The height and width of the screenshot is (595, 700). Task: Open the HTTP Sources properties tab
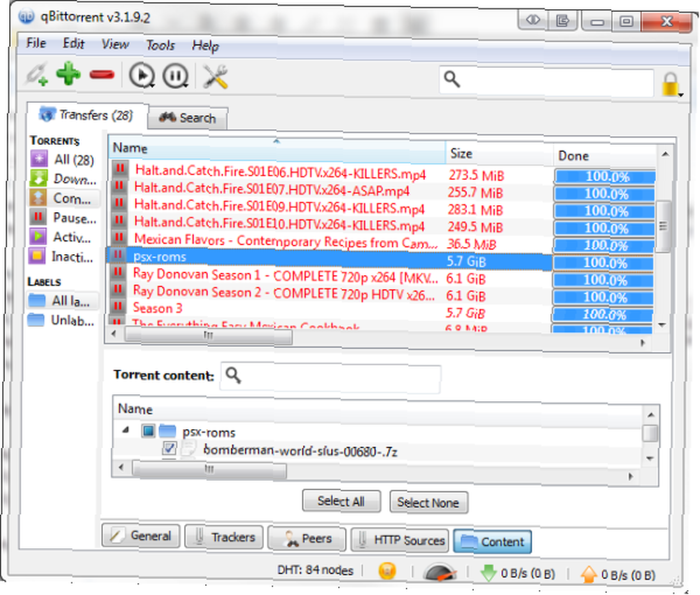pos(400,540)
